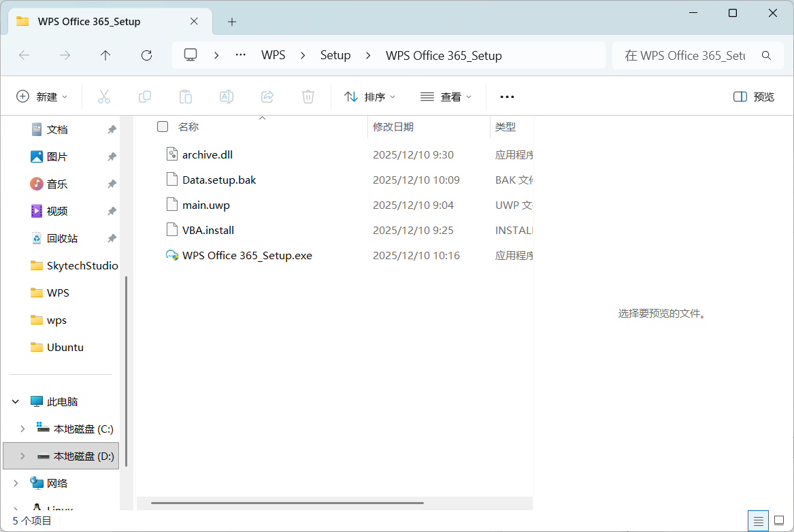The image size is (794, 532).
Task: Click the Rename icon in toolbar
Action: [x=227, y=97]
